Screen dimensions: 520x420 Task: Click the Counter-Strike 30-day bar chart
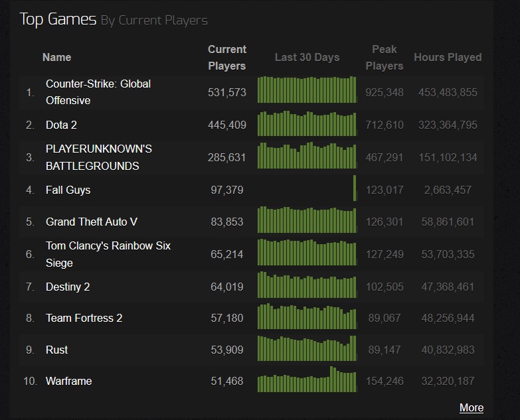tap(307, 90)
